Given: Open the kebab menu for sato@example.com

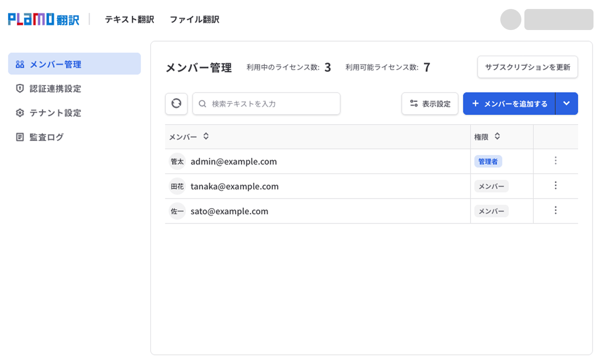Looking at the screenshot, I should (556, 211).
